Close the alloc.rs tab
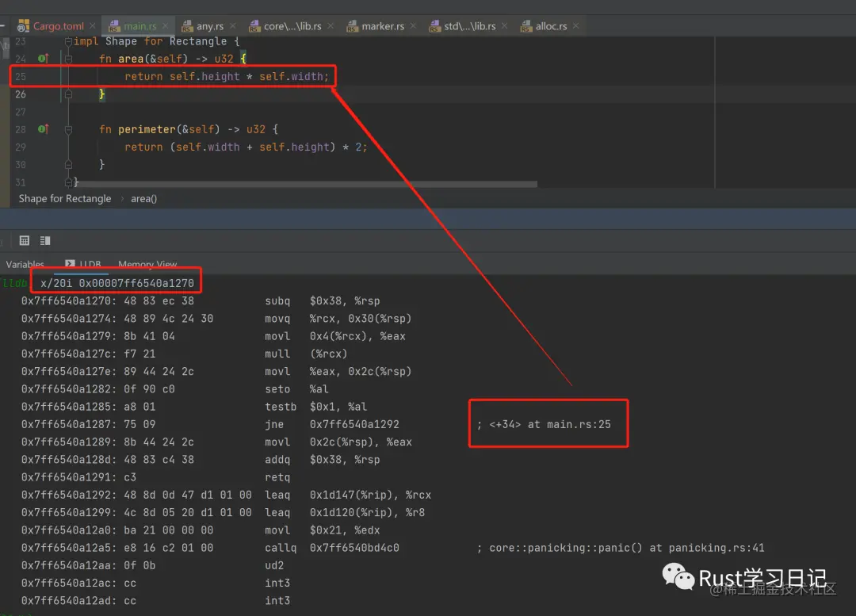The image size is (856, 616). [576, 25]
